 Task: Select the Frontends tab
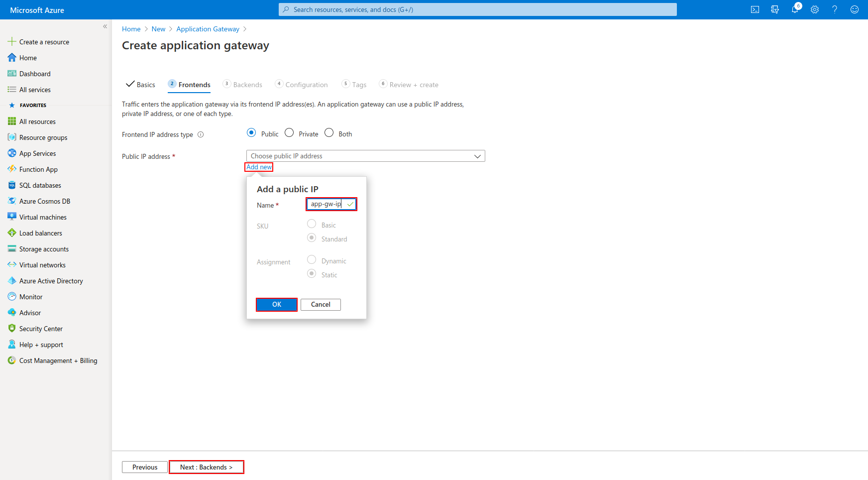[x=189, y=85]
